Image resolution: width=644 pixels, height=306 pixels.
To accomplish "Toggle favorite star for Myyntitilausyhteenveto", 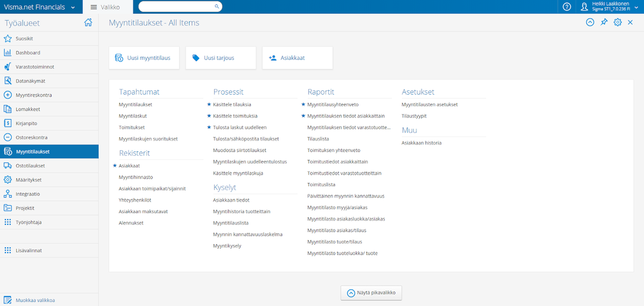I will [303, 104].
